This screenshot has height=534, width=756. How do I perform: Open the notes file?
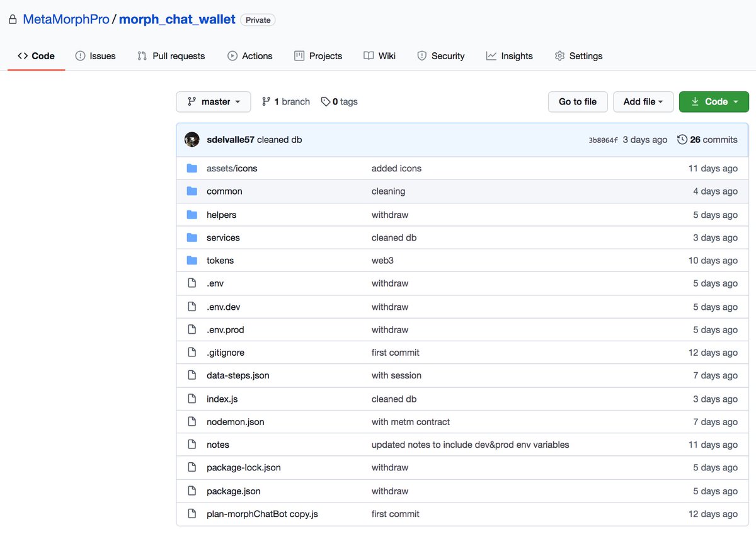tap(217, 445)
